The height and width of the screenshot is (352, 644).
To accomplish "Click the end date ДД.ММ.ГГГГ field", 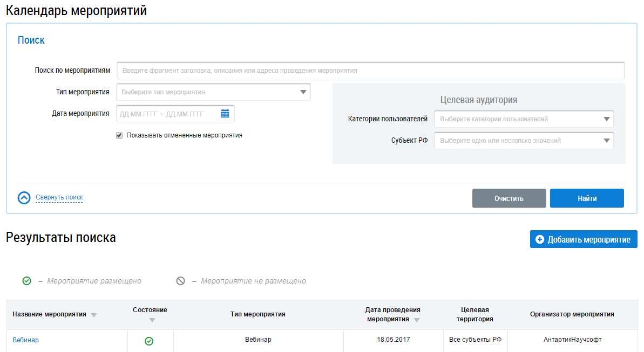I will click(185, 114).
